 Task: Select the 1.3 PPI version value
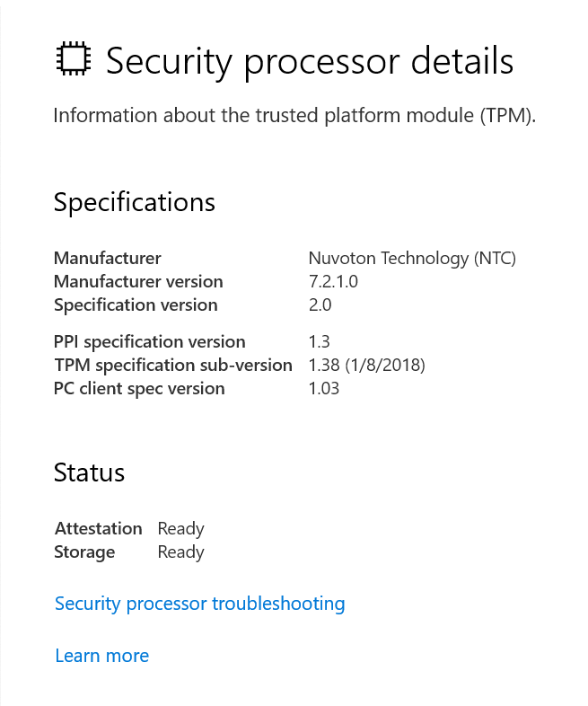tap(319, 342)
